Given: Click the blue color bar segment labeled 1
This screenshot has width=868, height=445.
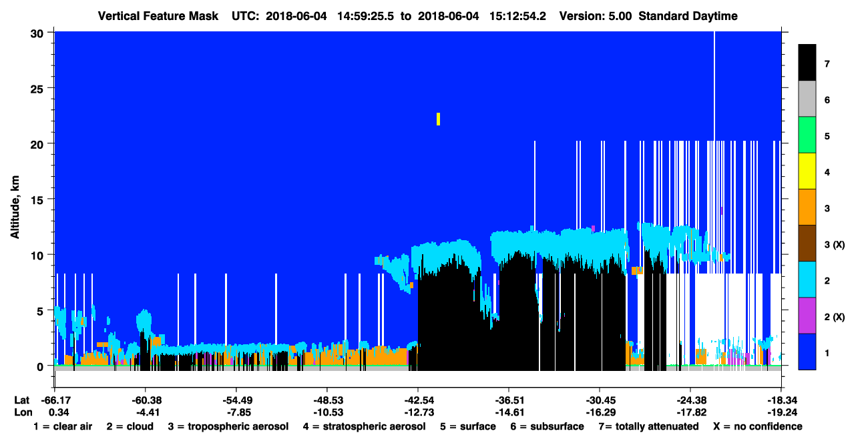Looking at the screenshot, I should tap(807, 352).
